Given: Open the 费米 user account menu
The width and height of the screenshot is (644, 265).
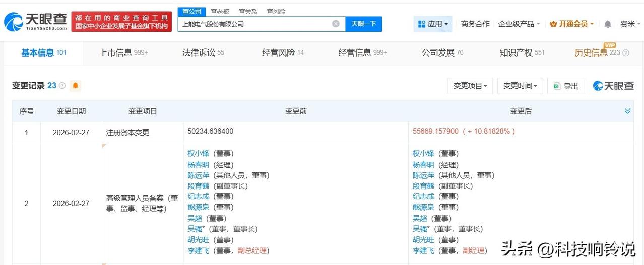Looking at the screenshot, I should click(630, 24).
